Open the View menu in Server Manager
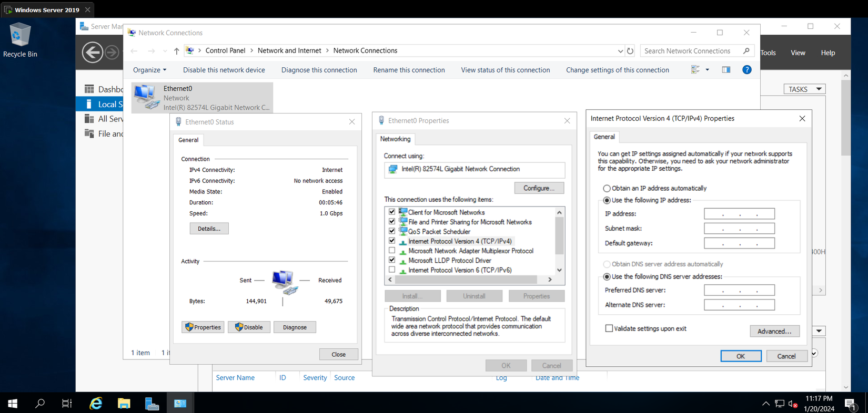This screenshot has width=868, height=413. tap(798, 53)
